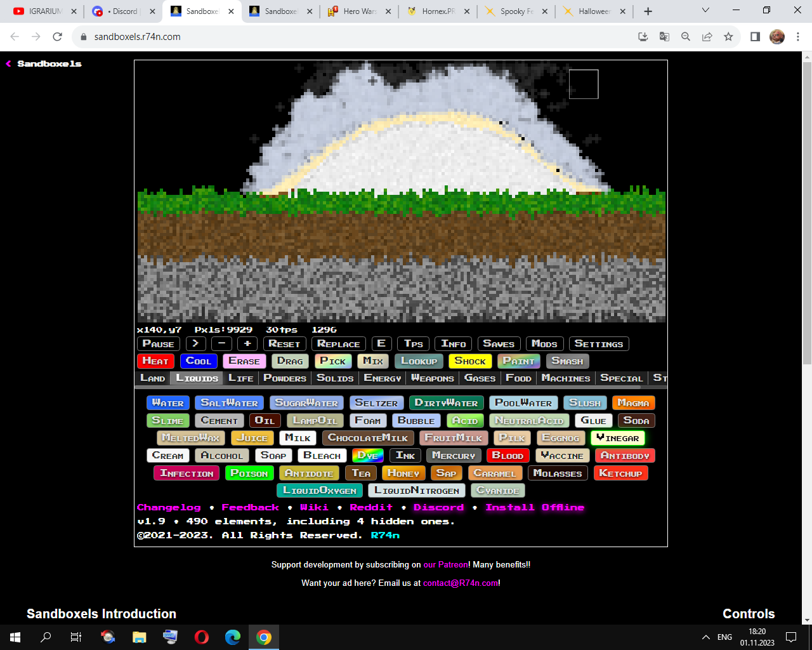Click the browser reload icon
This screenshot has width=812, height=650.
[x=58, y=37]
